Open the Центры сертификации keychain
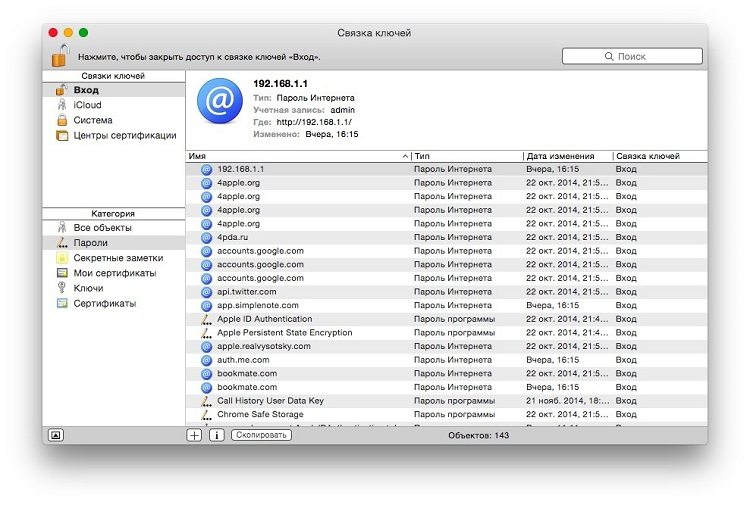Image resolution: width=750 pixels, height=505 pixels. click(124, 135)
